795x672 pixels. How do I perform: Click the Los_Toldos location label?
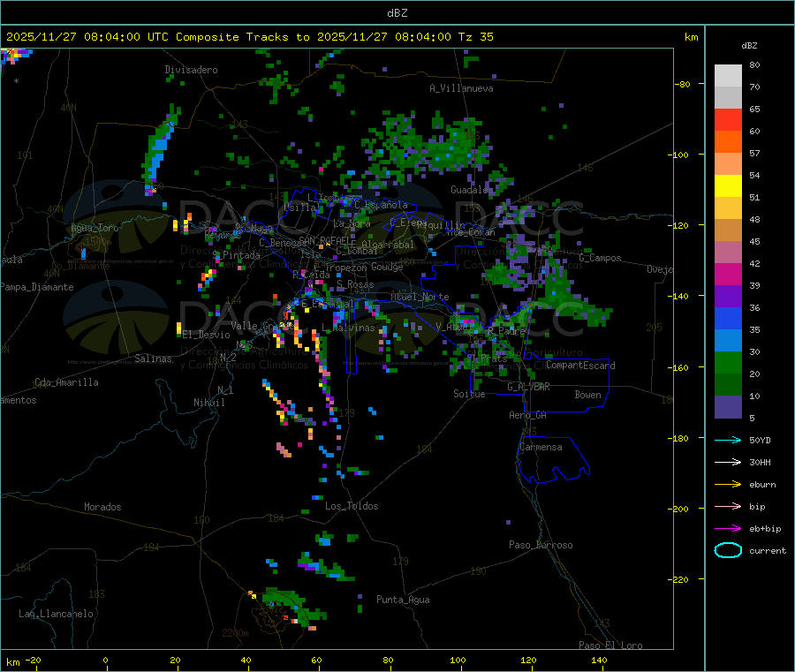tap(352, 506)
